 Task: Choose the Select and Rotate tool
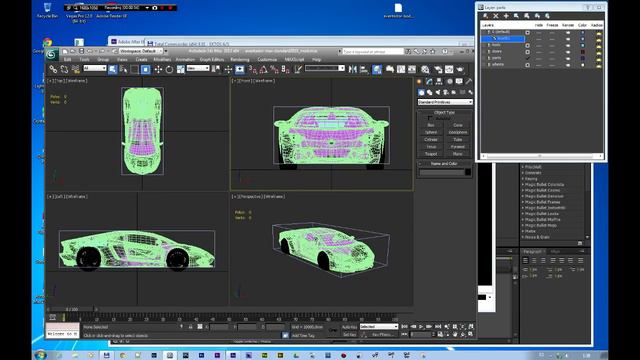(169, 69)
